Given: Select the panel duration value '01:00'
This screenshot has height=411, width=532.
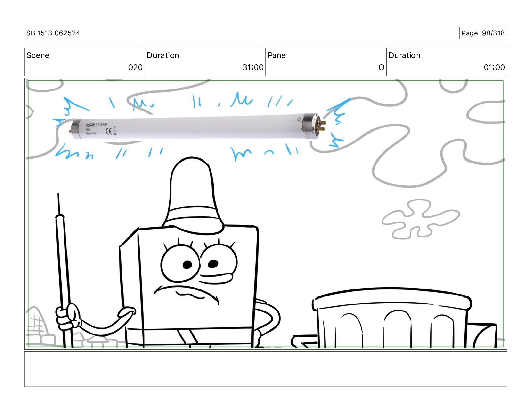Looking at the screenshot, I should [494, 67].
